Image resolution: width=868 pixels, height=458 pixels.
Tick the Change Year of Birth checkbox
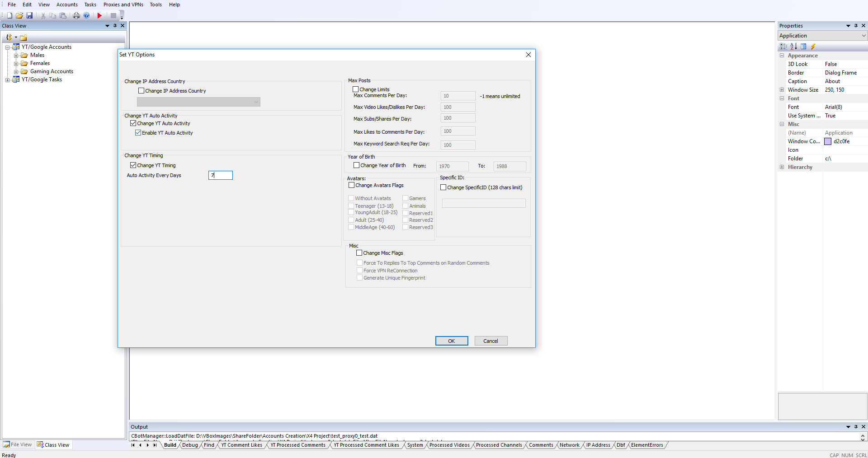(357, 165)
